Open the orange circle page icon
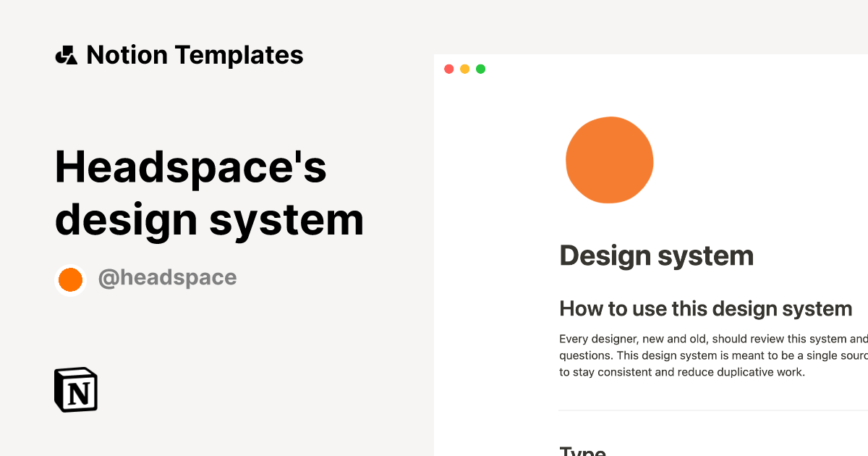 (x=609, y=160)
